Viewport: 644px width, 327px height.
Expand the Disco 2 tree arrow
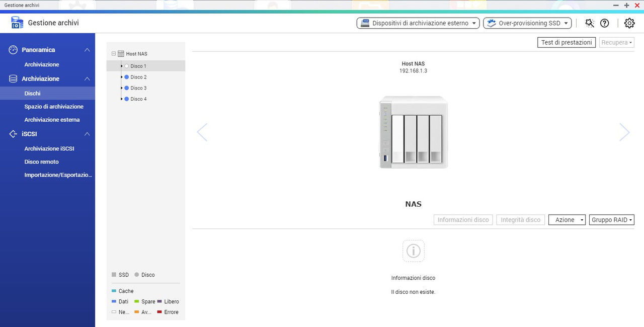pyautogui.click(x=122, y=77)
